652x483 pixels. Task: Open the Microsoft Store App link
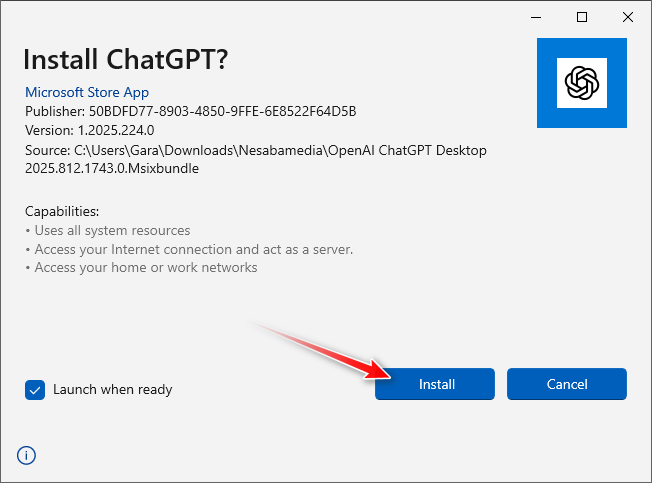(x=87, y=92)
